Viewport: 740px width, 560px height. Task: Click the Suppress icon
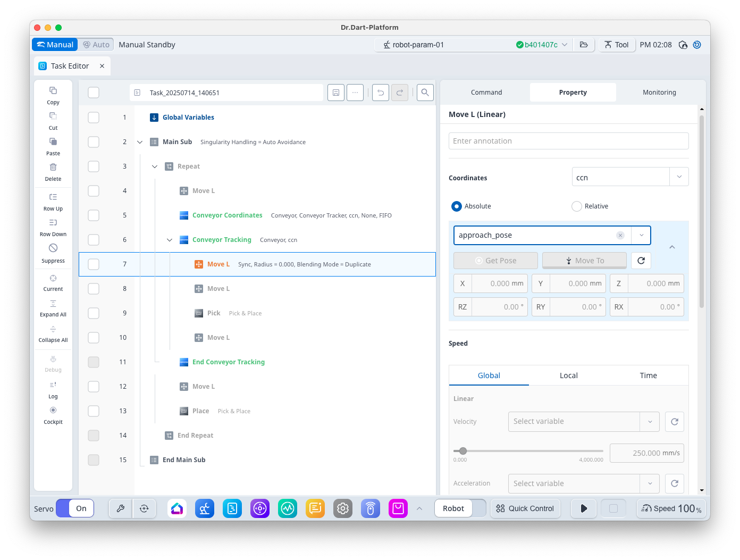(53, 248)
